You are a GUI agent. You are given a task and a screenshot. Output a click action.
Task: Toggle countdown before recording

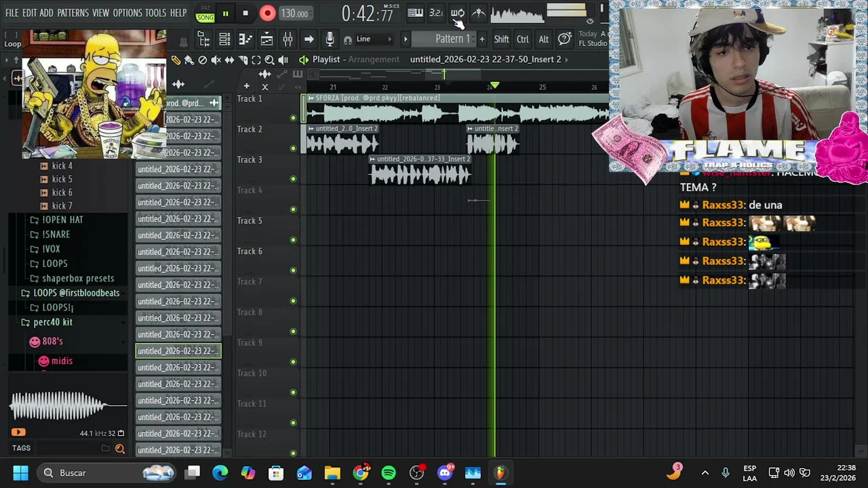click(x=437, y=13)
